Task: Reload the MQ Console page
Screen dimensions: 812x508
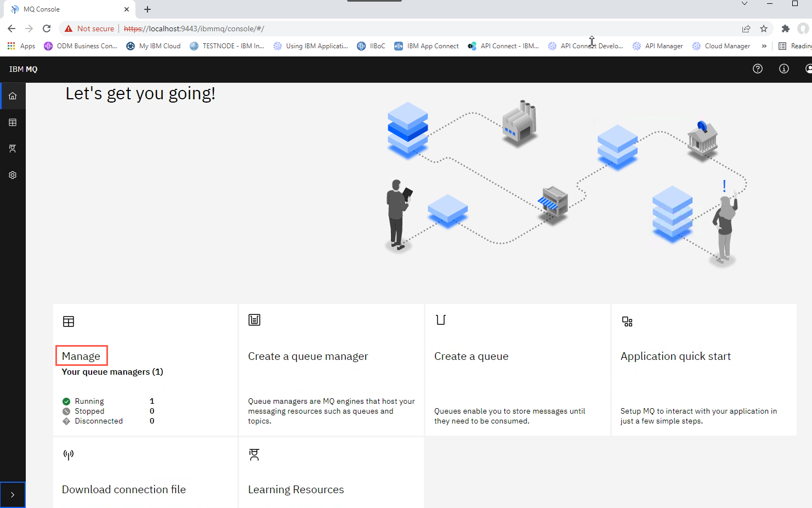Action: [47, 29]
